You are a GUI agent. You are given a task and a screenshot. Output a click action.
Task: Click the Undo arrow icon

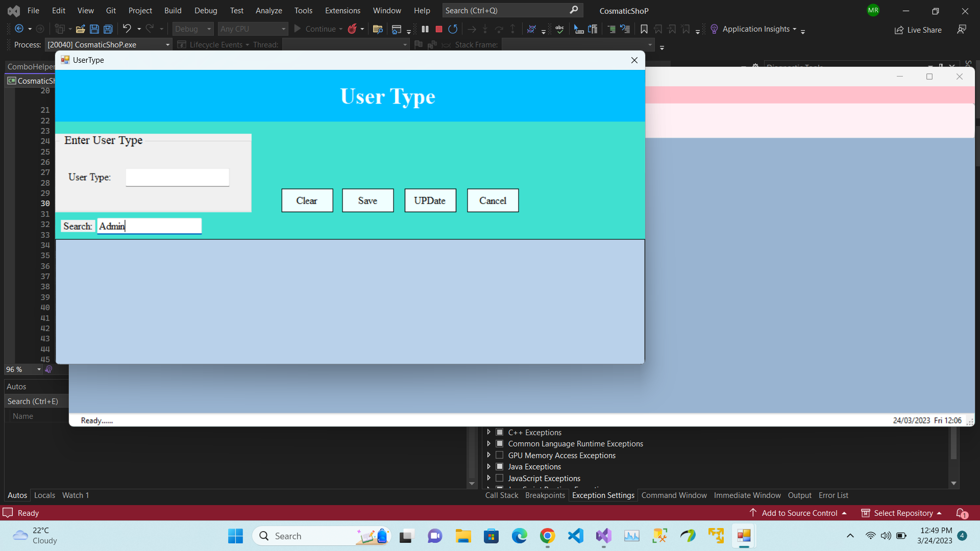[127, 29]
